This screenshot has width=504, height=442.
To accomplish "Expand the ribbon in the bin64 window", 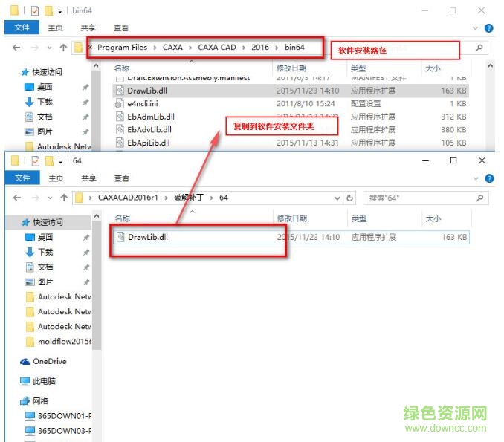I will 475,28.
